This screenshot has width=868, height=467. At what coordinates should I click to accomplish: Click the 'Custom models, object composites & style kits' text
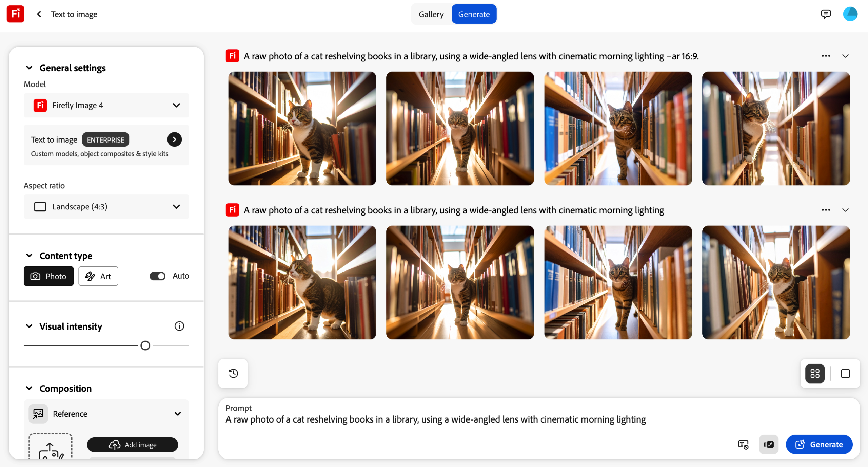point(100,154)
